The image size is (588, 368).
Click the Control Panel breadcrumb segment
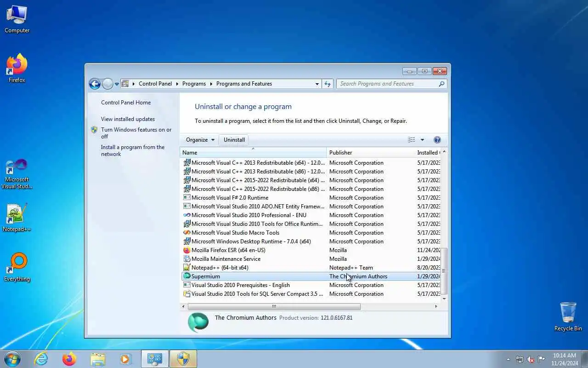click(x=155, y=84)
